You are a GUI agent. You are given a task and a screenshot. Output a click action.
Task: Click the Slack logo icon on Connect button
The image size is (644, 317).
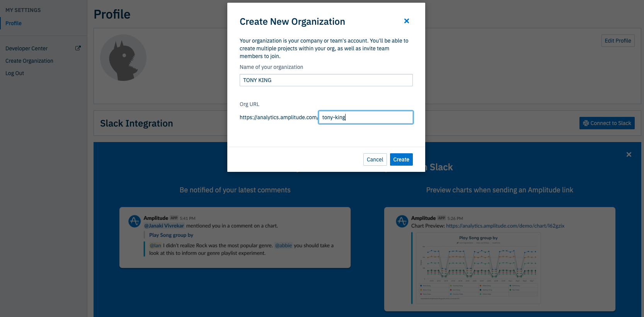pyautogui.click(x=586, y=123)
